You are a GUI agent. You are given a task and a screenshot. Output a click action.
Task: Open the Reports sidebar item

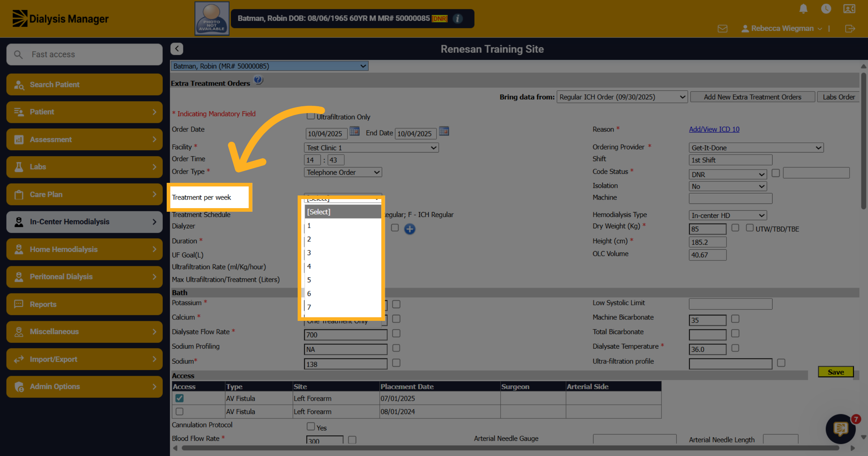[x=84, y=304]
